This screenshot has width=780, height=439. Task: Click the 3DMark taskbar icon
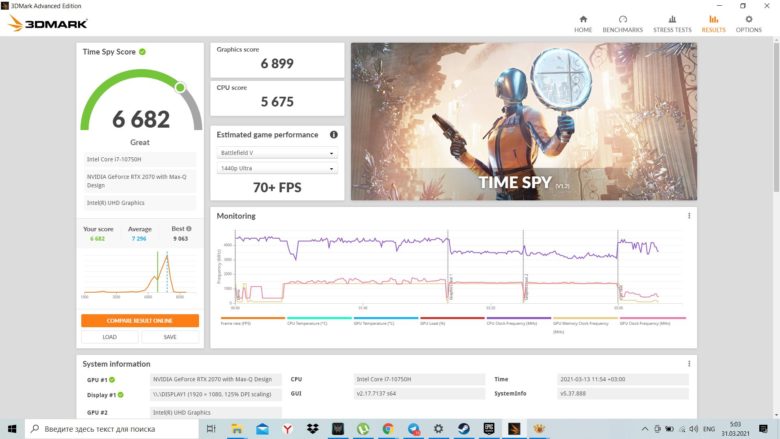pos(514,429)
